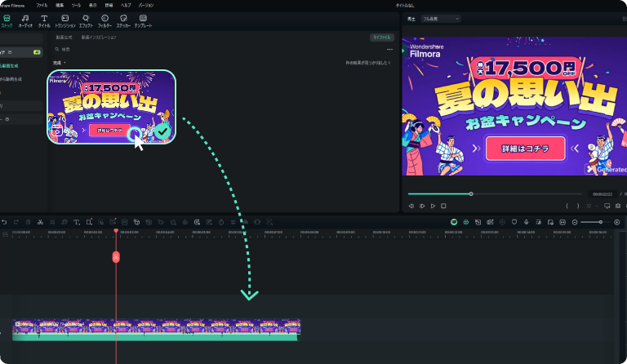Viewport: 627px width, 364px height.
Task: Toggle the green auto-ripple icon
Action: click(466, 222)
